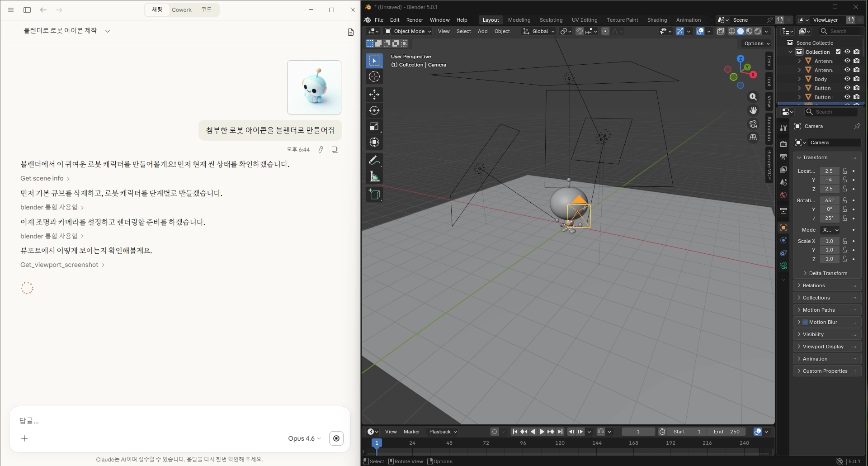Uncheck the Collection exclude checkbox

click(x=838, y=52)
